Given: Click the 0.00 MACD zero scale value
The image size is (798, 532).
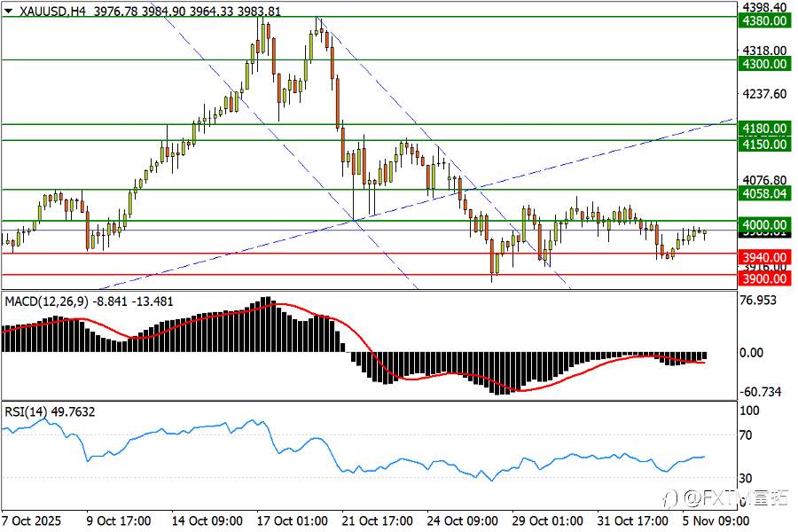Looking at the screenshot, I should click(x=752, y=353).
